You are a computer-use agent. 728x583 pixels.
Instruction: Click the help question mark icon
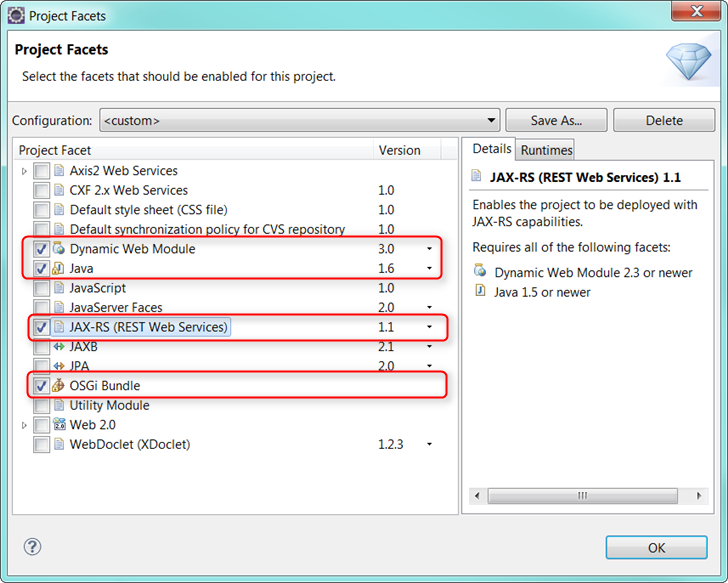coord(32,546)
